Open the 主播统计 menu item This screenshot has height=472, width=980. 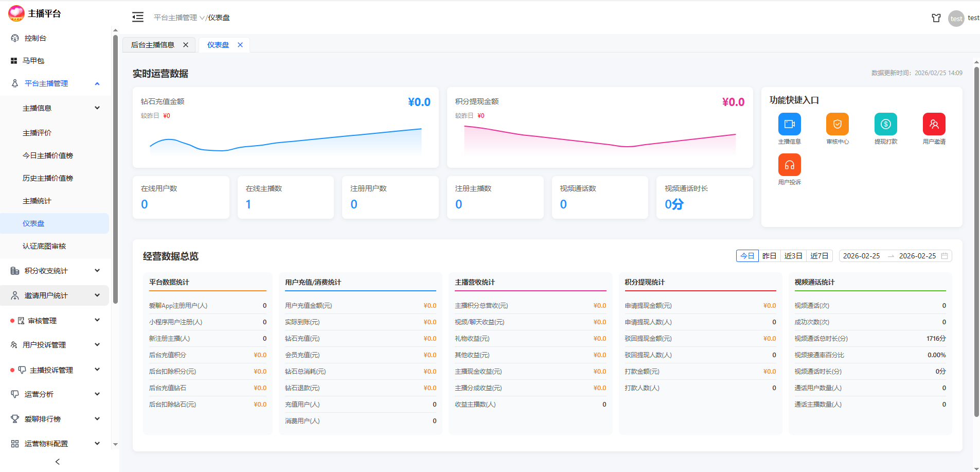(37, 201)
